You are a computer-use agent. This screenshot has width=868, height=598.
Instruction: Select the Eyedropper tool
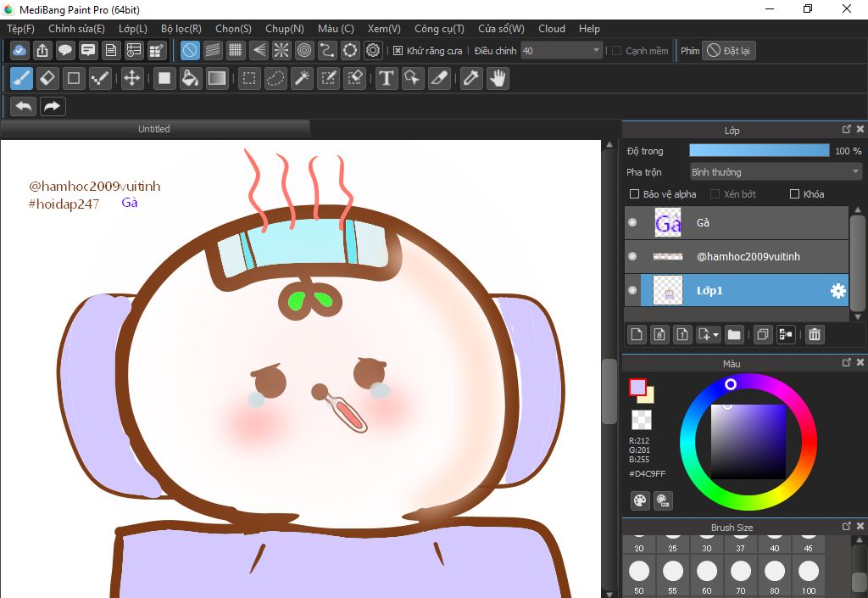(471, 79)
